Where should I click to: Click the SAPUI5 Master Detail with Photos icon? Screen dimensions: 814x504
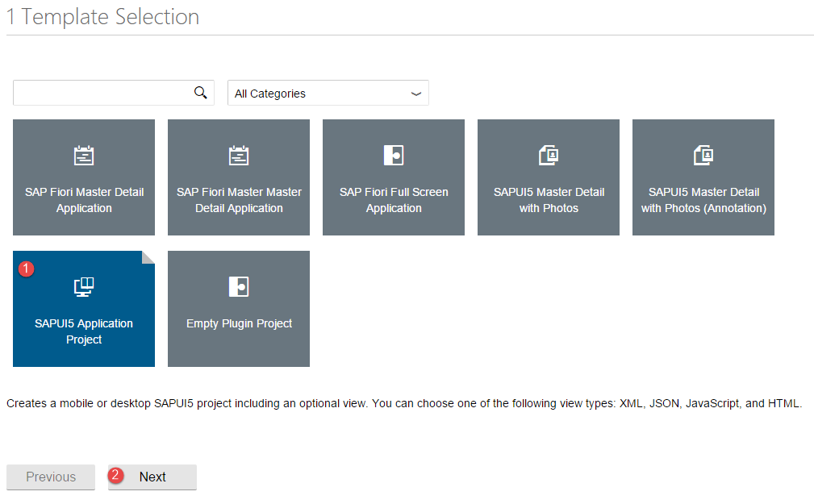pyautogui.click(x=549, y=155)
